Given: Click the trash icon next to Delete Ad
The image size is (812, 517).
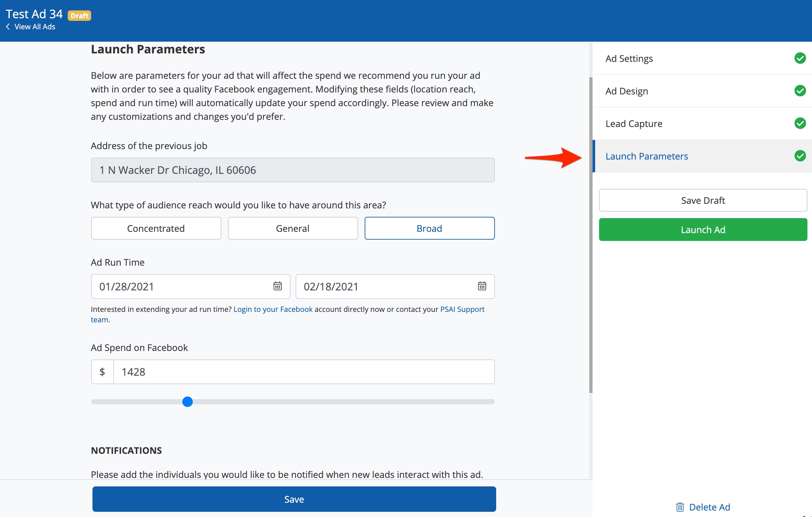Looking at the screenshot, I should tap(680, 507).
